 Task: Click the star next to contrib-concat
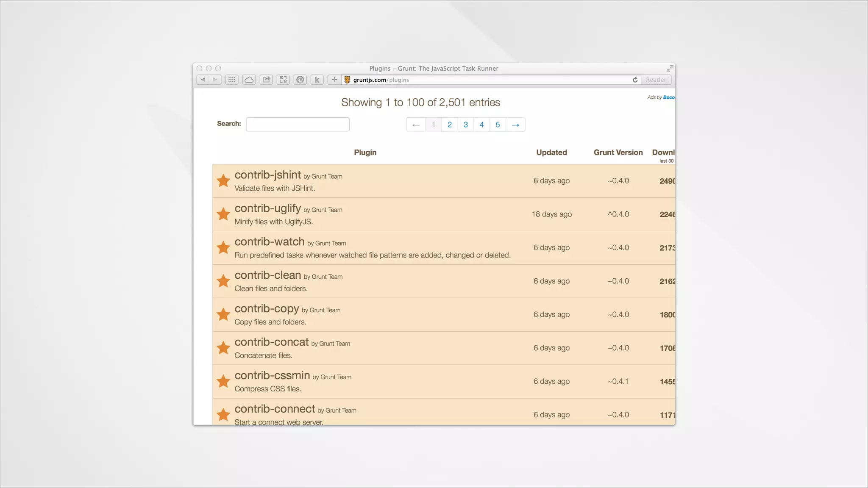pos(223,348)
